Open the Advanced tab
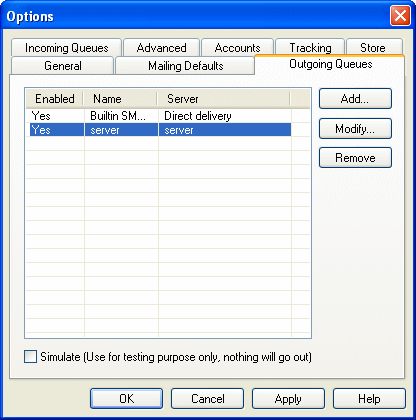This screenshot has height=420, width=416. point(161,48)
